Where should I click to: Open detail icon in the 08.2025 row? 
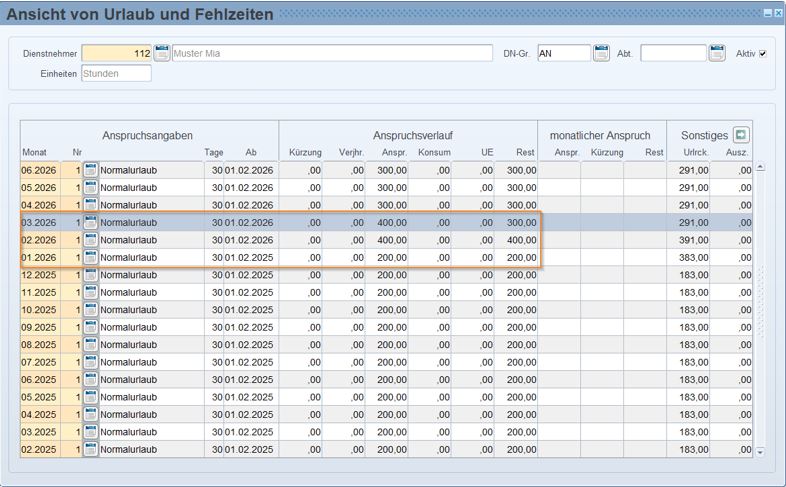90,344
